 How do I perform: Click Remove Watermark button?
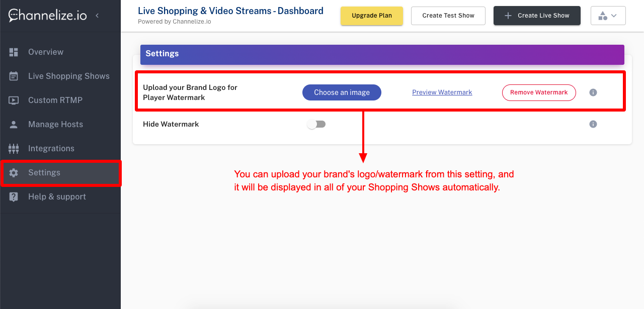coord(539,92)
